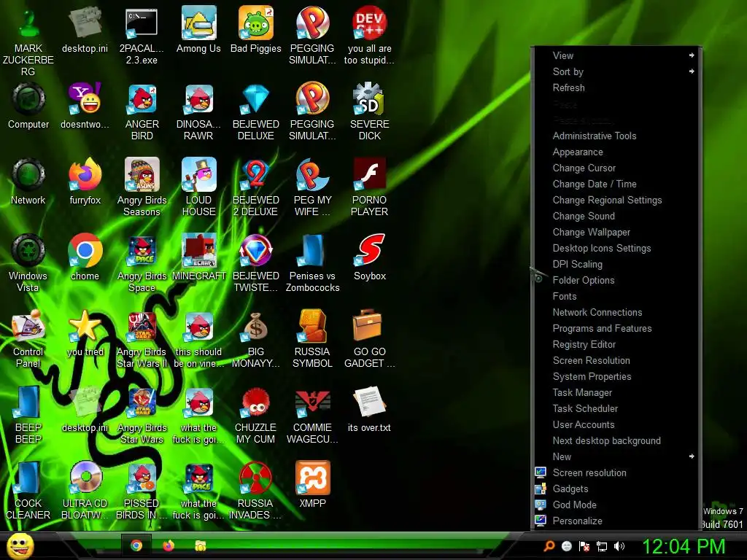
Task: Click the XMPP desktop icon
Action: coord(312,485)
